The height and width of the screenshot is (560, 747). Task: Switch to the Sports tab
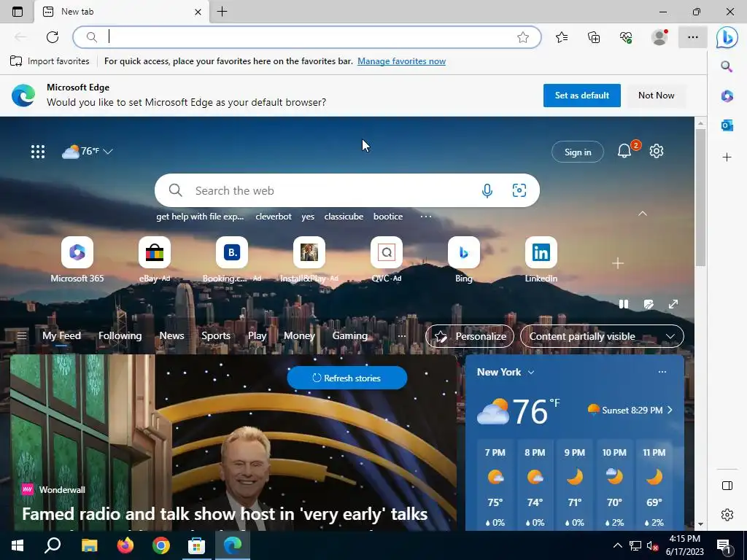(x=216, y=335)
